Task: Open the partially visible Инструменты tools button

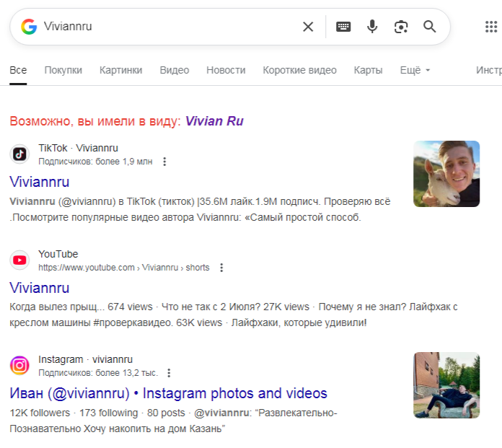Action: click(489, 70)
